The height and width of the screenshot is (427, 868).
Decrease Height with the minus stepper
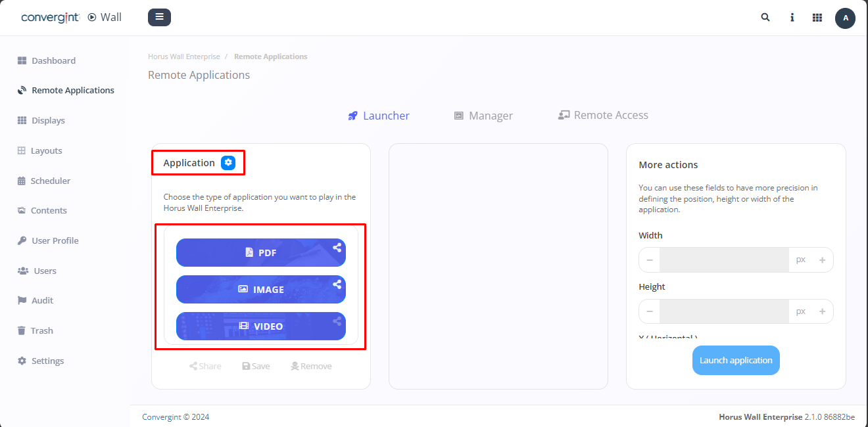[650, 311]
